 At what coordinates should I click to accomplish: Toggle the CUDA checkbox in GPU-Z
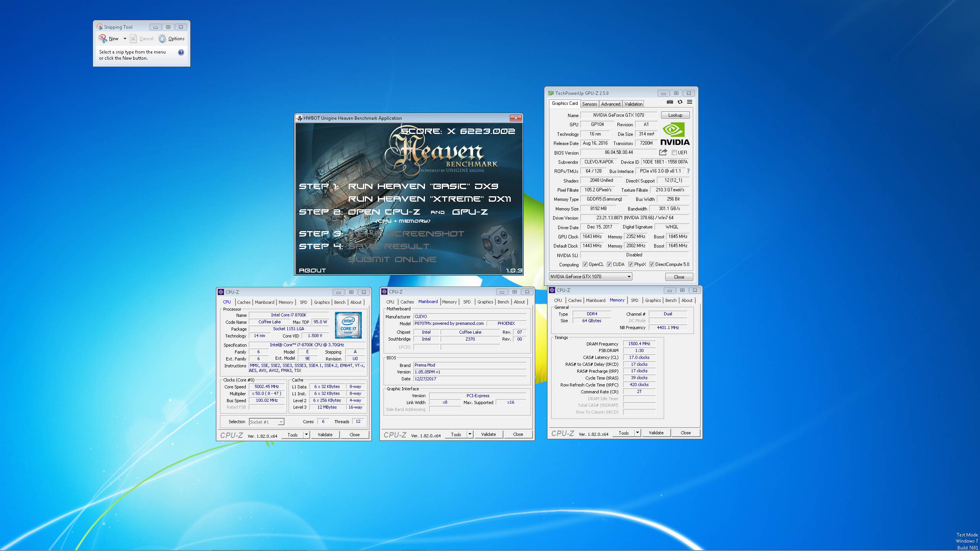(609, 264)
